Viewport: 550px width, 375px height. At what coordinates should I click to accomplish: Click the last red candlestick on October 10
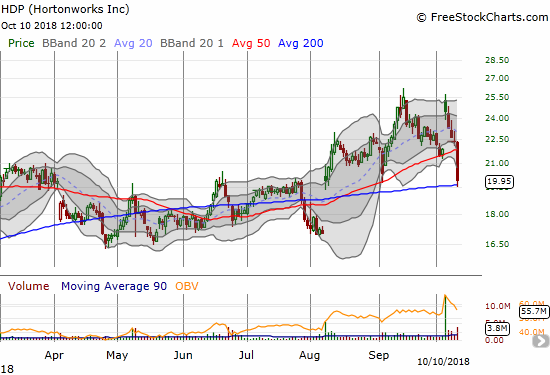[x=457, y=164]
